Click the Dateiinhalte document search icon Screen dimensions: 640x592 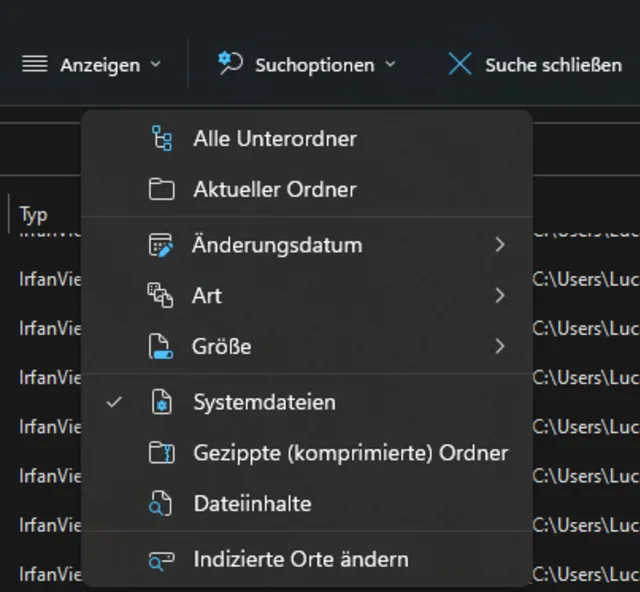(161, 504)
